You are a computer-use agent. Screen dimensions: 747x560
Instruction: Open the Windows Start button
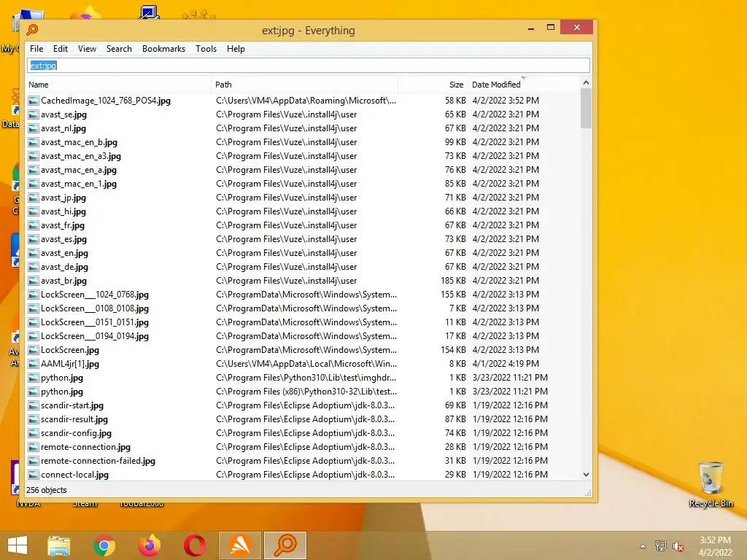coord(18,545)
